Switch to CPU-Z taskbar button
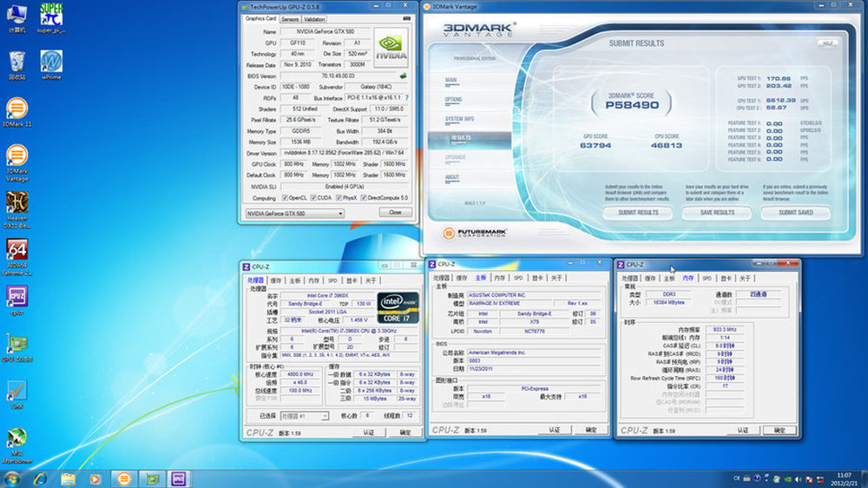The image size is (868, 488). 178,479
